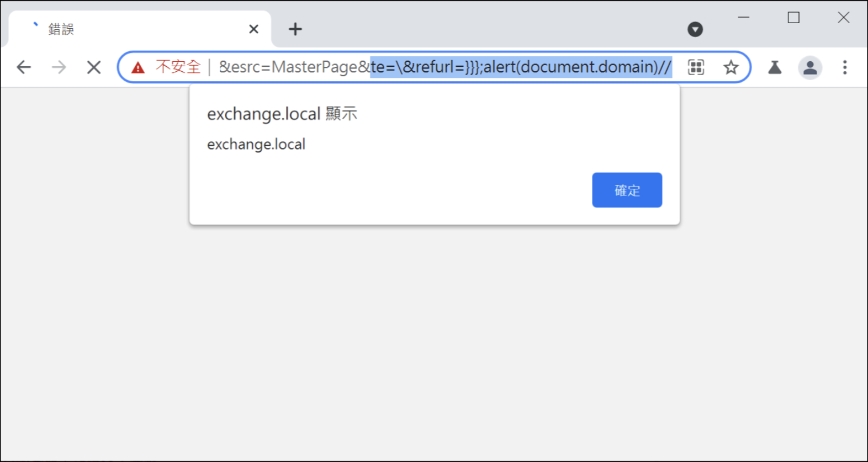Expand the three-dot Chrome menu
The image size is (868, 462).
click(844, 67)
